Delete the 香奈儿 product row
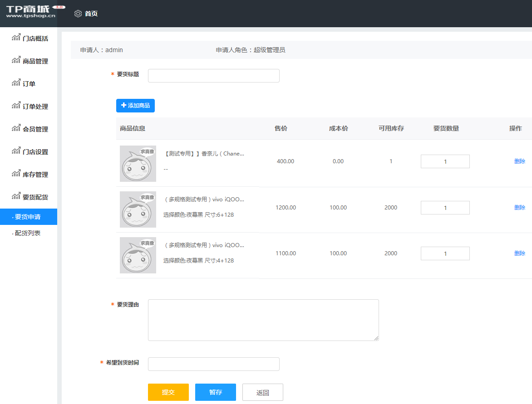The image size is (532, 404). (x=519, y=161)
